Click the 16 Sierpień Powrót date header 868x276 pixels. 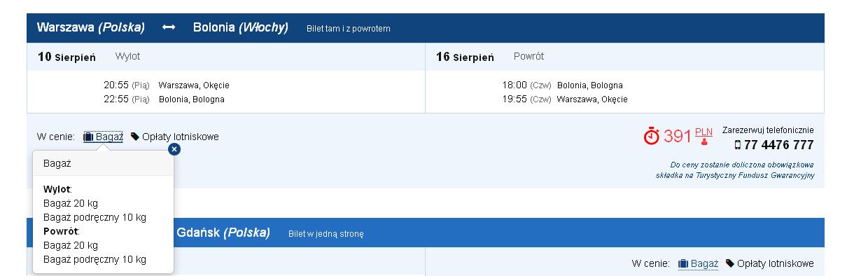[x=490, y=57]
